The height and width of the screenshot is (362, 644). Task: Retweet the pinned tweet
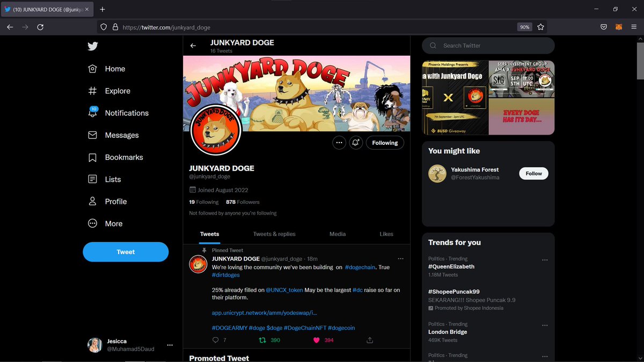tap(262, 340)
